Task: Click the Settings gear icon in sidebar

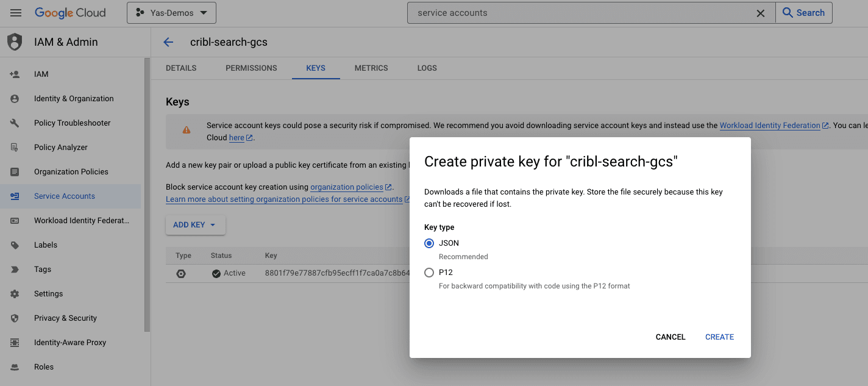Action: pyautogui.click(x=15, y=294)
